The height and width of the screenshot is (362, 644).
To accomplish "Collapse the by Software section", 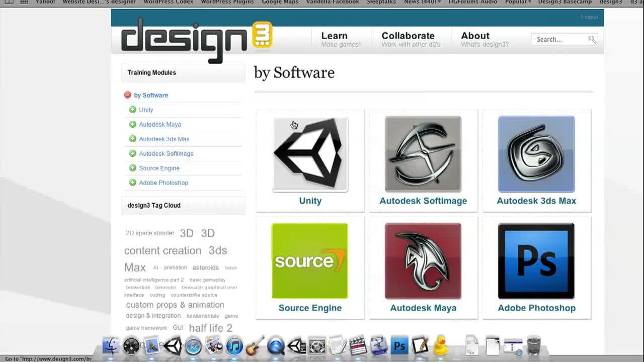I will (127, 95).
